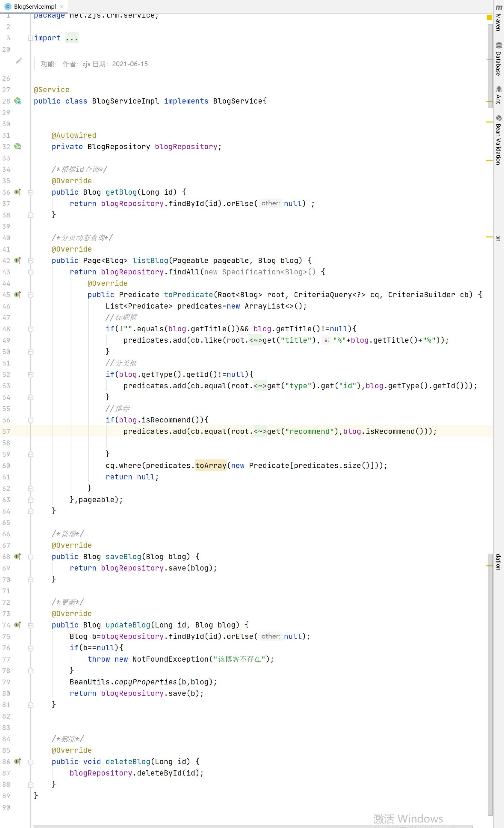Click the blogRepository field declaration

click(186, 147)
